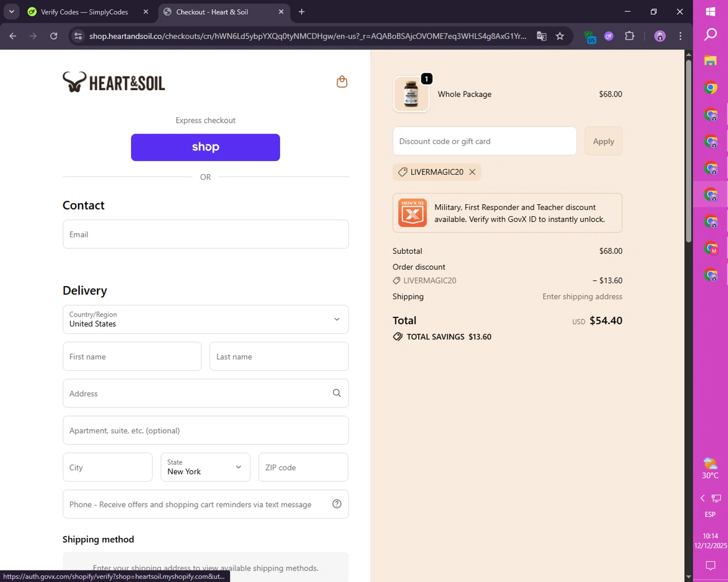Screen dimensions: 728x582
Task: Focus the Email contact field
Action: coord(205,234)
